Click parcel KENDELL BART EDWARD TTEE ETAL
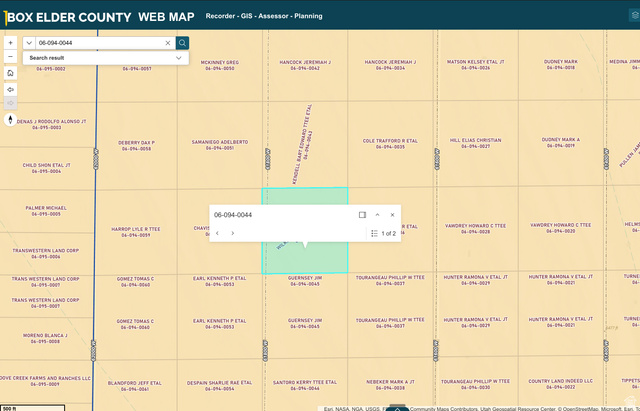 302,144
